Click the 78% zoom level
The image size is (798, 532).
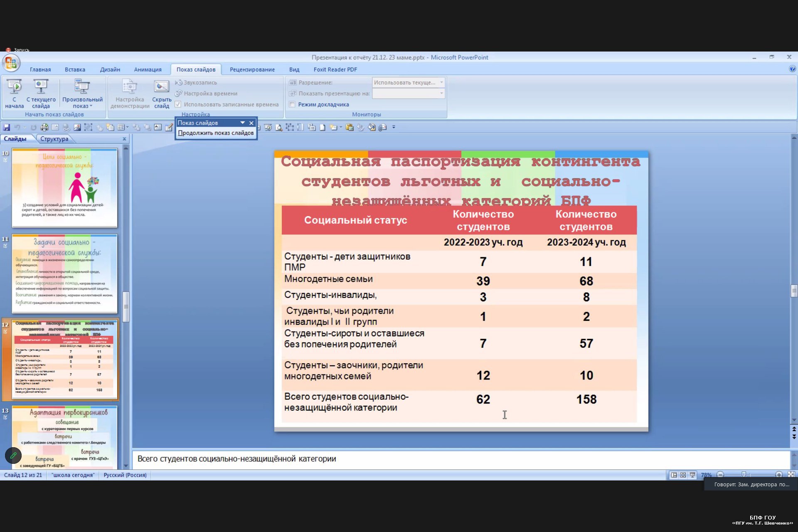pyautogui.click(x=706, y=475)
